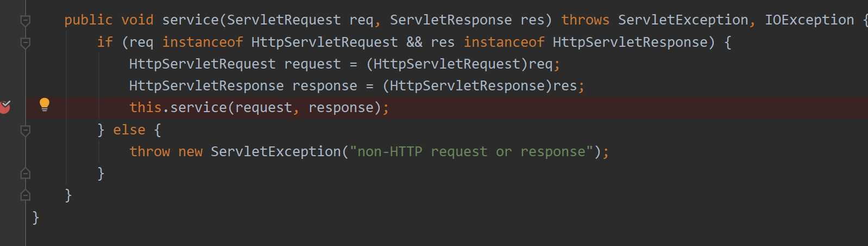Click the fold end marker at method's closing brace
The image size is (868, 246).
25,195
